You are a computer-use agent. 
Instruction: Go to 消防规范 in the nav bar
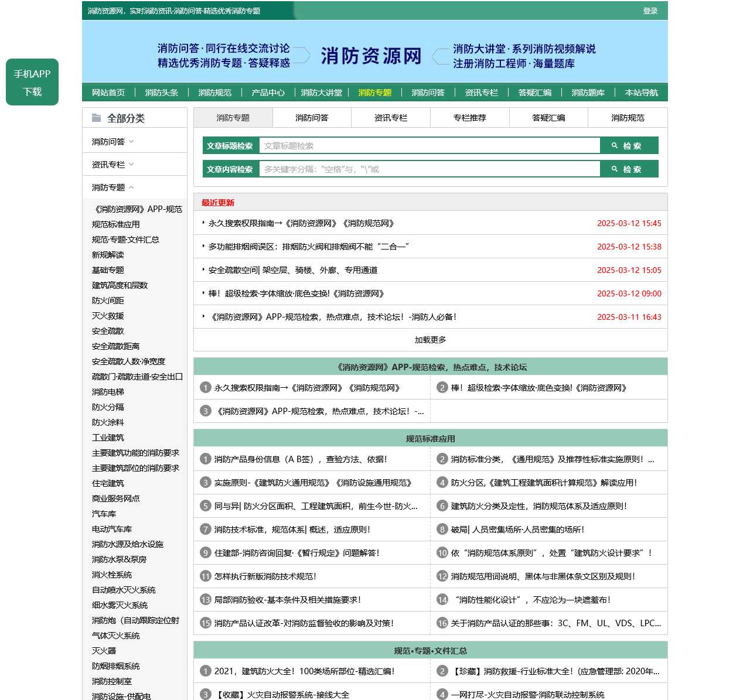tap(215, 93)
